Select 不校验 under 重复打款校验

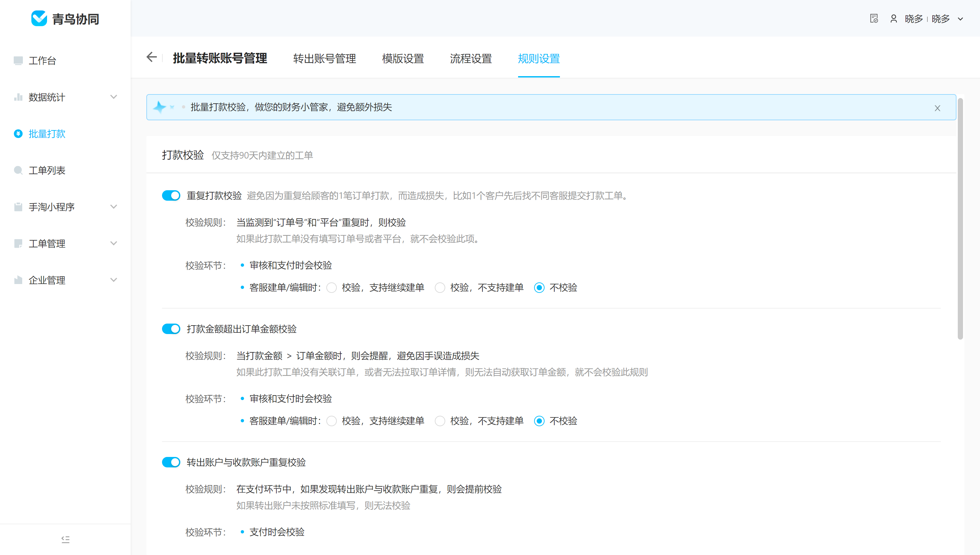point(539,288)
